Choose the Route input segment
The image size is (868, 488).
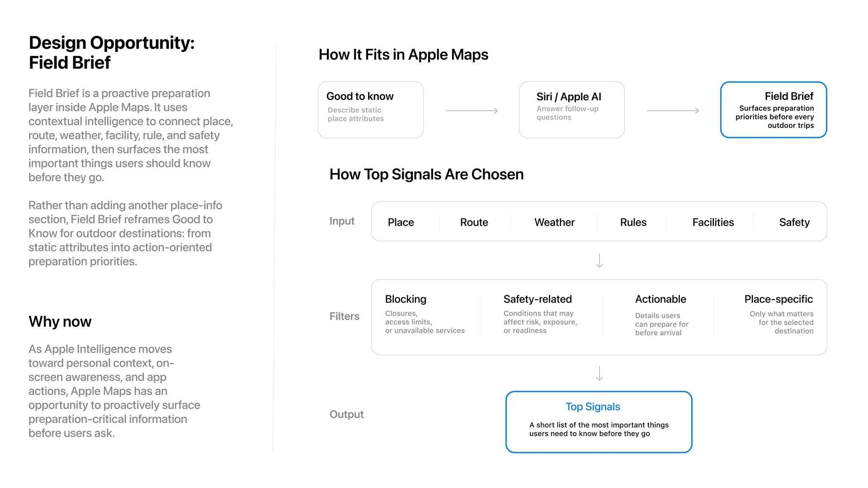click(x=474, y=222)
